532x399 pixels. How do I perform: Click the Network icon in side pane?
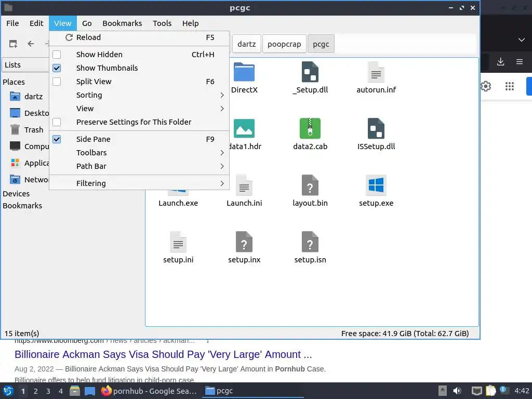click(x=15, y=179)
